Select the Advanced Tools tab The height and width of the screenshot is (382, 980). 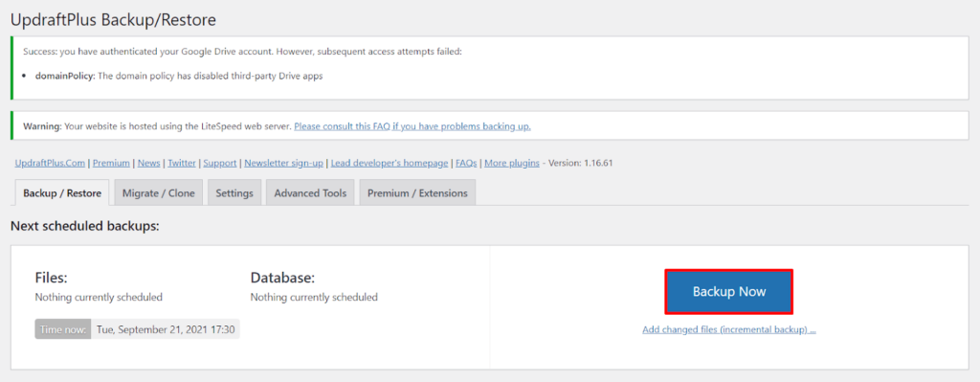[x=310, y=193]
